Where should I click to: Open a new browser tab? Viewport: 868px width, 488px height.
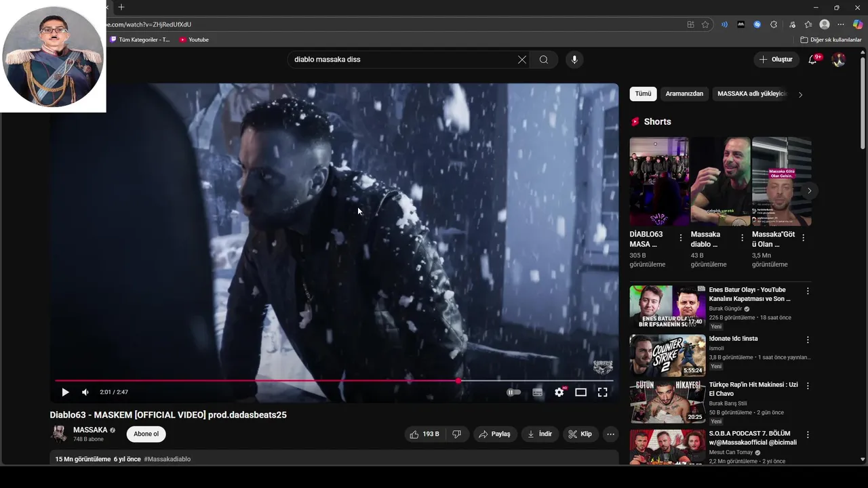121,7
